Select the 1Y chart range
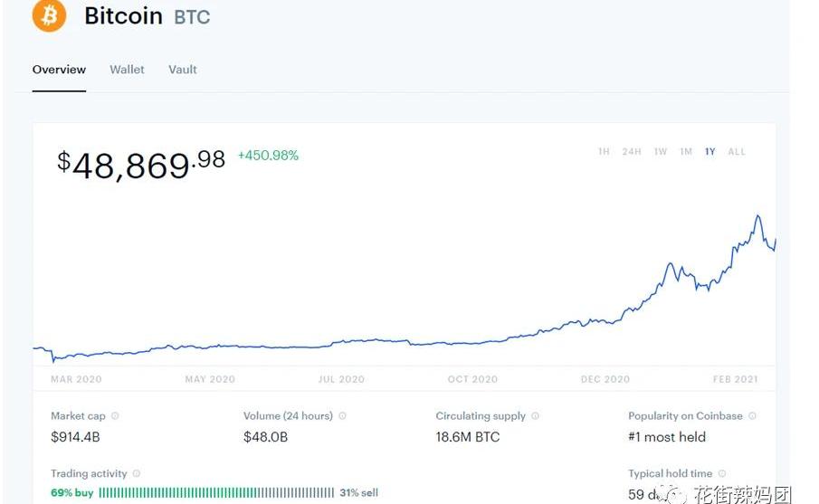Viewport: 819px width, 504px height. (709, 151)
